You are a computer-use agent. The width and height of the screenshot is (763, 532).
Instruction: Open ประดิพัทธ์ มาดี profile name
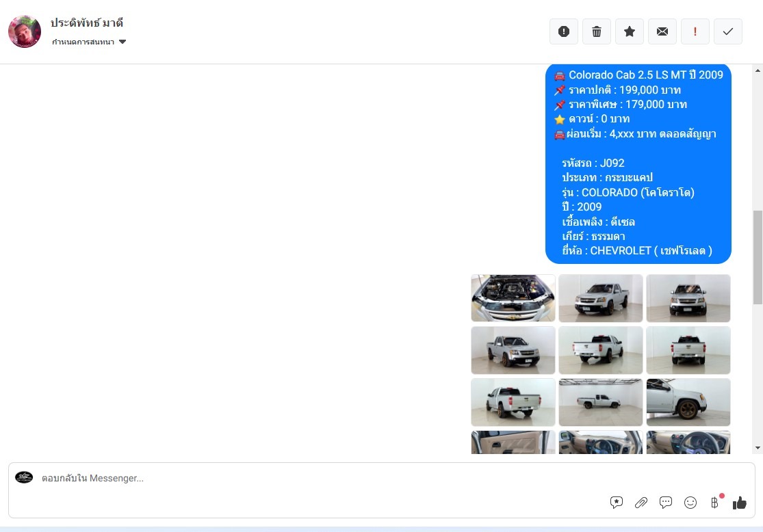tap(86, 23)
